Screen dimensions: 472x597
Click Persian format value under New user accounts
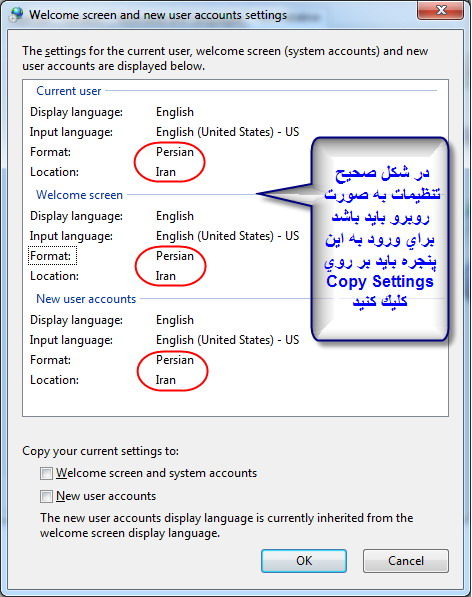(175, 360)
